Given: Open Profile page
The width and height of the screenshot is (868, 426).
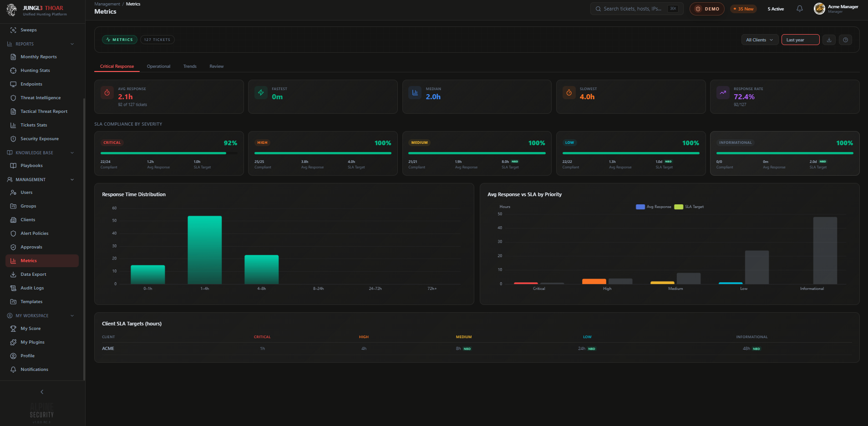Looking at the screenshot, I should pos(42,356).
